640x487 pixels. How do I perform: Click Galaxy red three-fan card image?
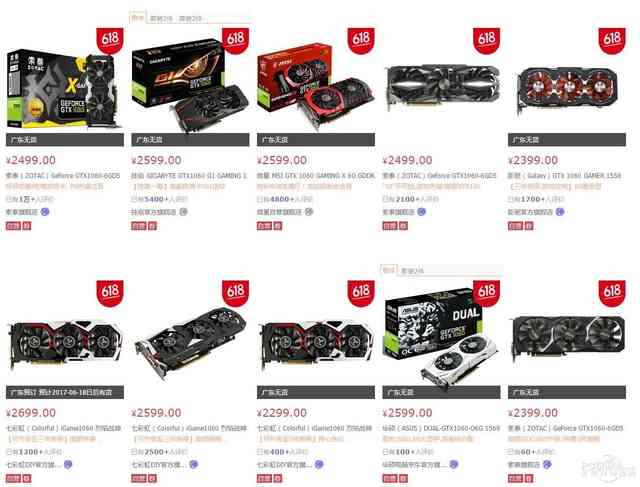pyautogui.click(x=567, y=90)
